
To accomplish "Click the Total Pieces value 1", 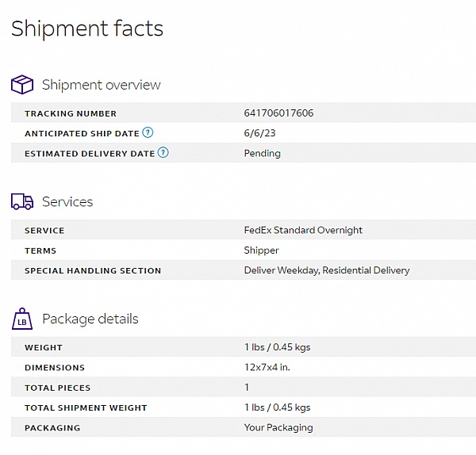I will pyautogui.click(x=247, y=388).
